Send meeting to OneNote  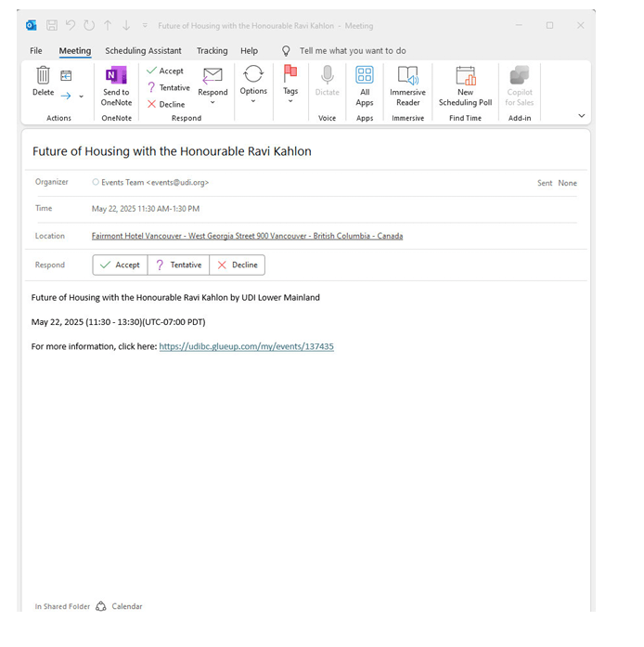click(116, 84)
